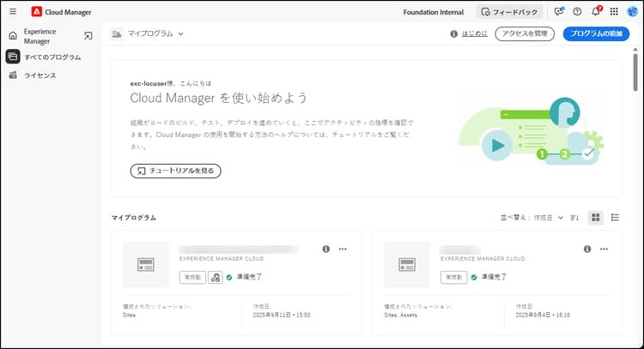Viewport: 644px width, 349px height.
Task: Open the help question mark icon
Action: (x=577, y=11)
